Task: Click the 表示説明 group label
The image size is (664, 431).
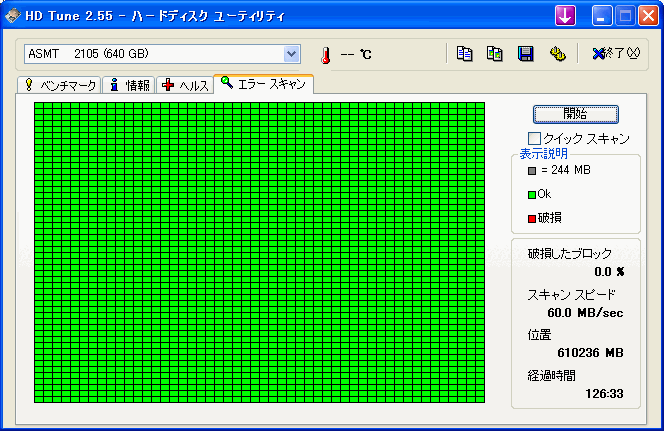Action: click(543, 153)
